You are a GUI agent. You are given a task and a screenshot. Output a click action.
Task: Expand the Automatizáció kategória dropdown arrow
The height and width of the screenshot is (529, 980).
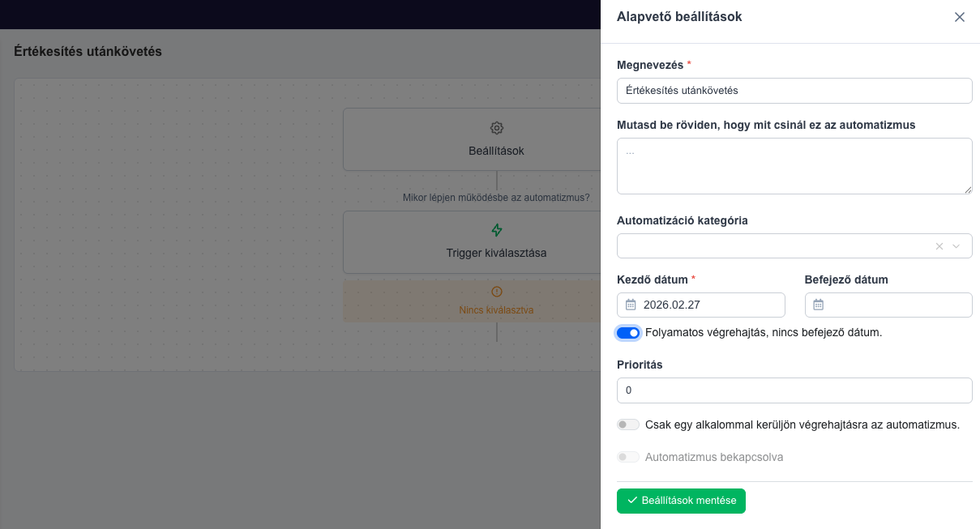(x=956, y=246)
